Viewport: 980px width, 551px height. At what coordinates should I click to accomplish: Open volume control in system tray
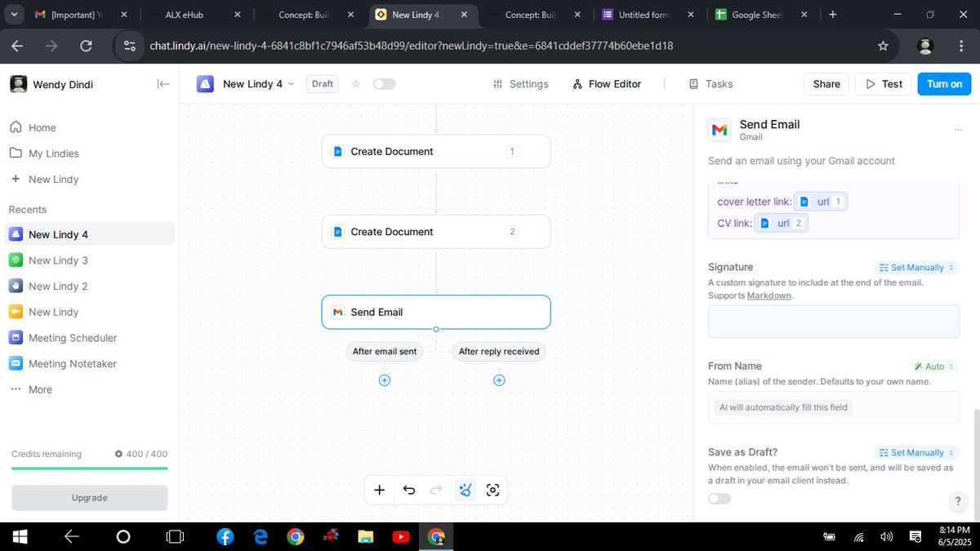[887, 536]
